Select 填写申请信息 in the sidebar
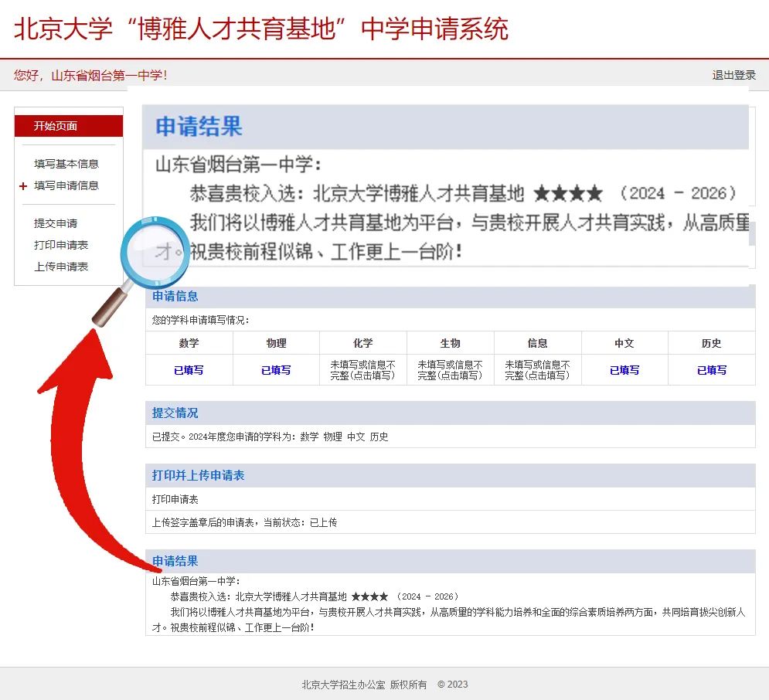The height and width of the screenshot is (700, 769). [66, 185]
